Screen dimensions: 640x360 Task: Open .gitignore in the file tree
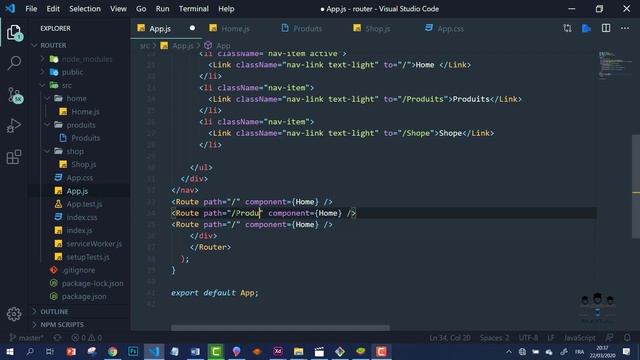pyautogui.click(x=80, y=270)
